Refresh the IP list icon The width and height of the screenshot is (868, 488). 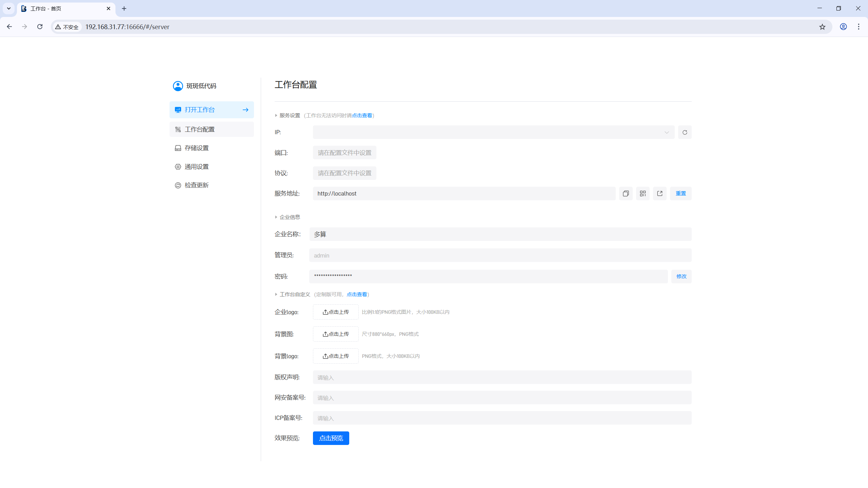coord(685,132)
